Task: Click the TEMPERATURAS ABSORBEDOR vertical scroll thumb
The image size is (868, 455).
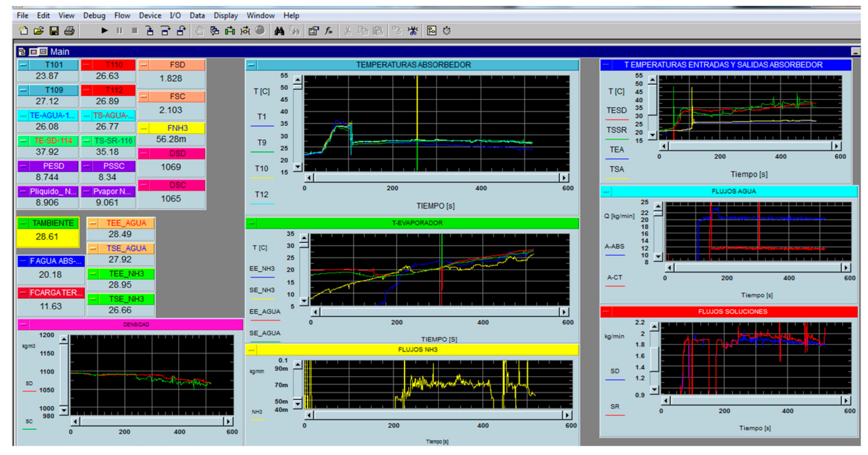Action: [297, 87]
